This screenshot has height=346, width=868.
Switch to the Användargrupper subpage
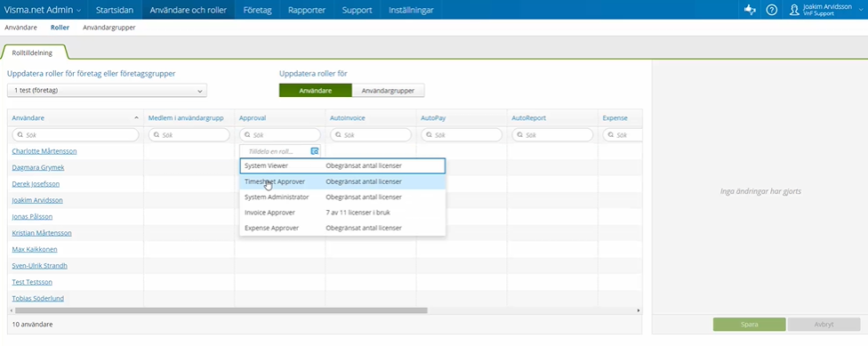109,27
